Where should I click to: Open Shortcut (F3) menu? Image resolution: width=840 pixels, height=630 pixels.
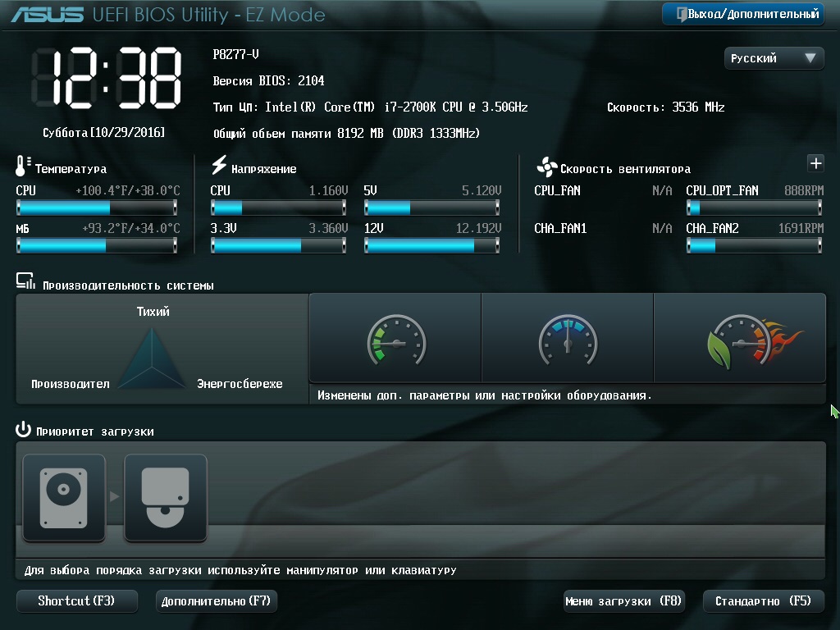point(76,601)
